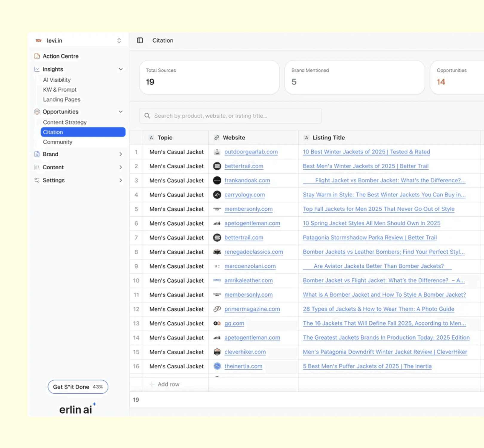Click the Listing Title column type icon
The height and width of the screenshot is (448, 484).
click(x=306, y=138)
